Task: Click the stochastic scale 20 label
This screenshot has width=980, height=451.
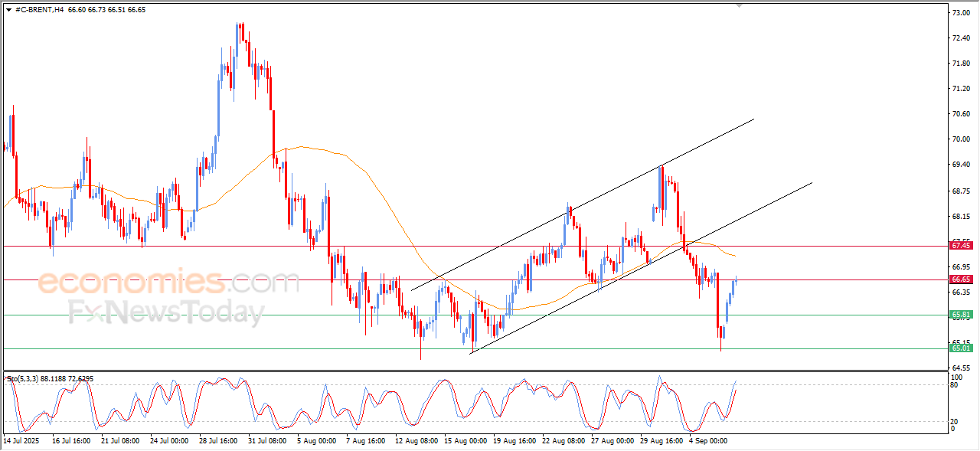Action: pyautogui.click(x=955, y=421)
